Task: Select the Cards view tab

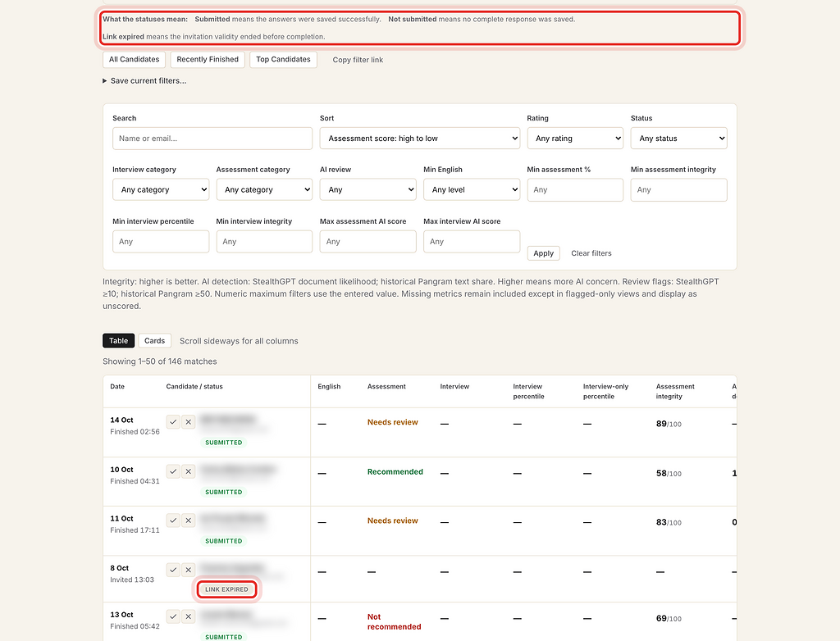Action: tap(154, 340)
